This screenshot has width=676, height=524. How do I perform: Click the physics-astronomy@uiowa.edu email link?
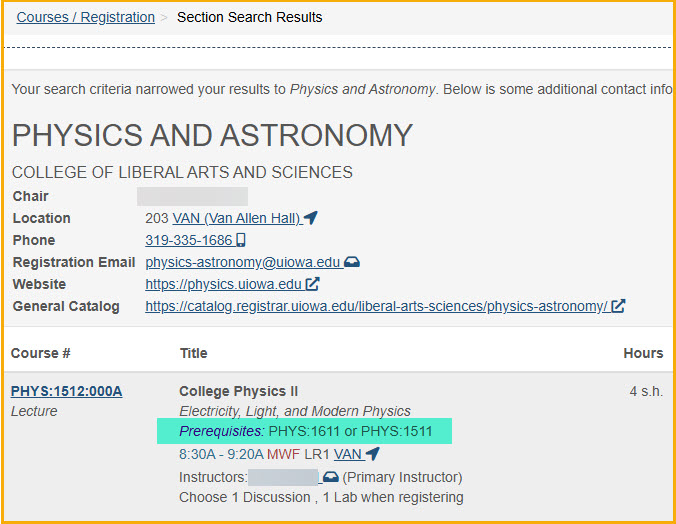242,262
